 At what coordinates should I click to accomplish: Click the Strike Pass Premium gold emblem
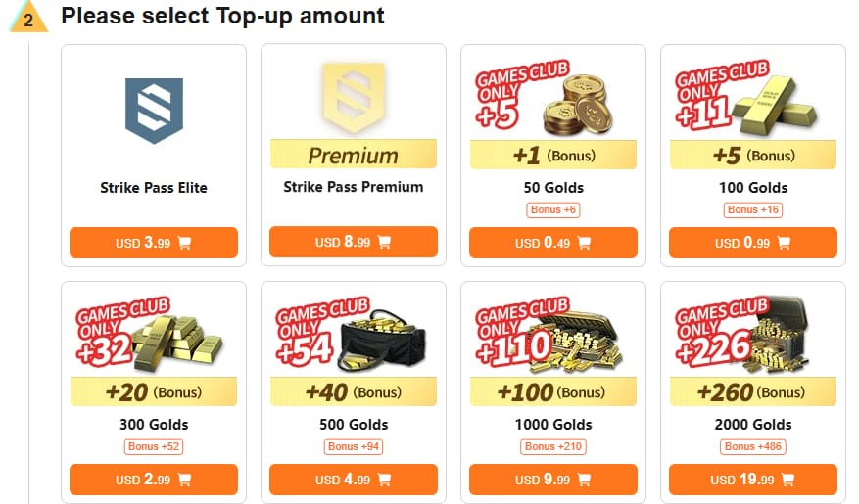click(354, 98)
